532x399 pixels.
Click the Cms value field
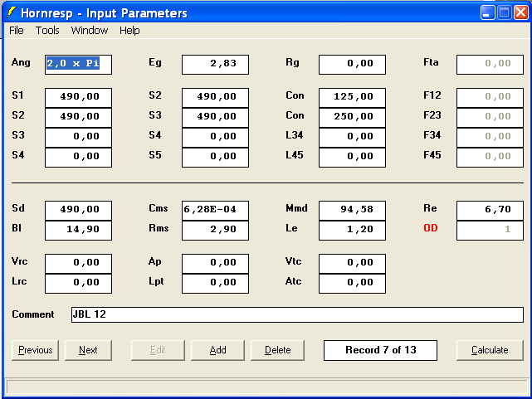coord(215,210)
